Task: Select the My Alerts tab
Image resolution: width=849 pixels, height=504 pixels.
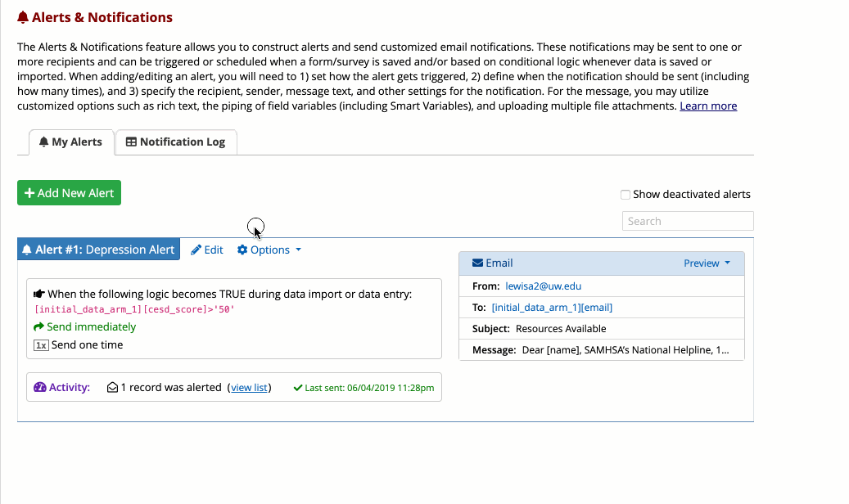Action: coord(70,142)
